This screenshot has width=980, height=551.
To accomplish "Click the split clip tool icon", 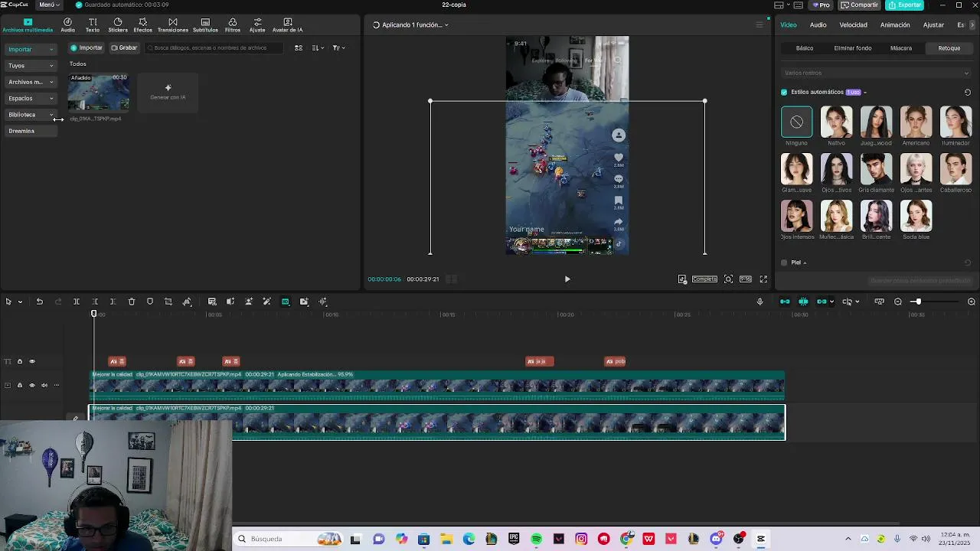I will pos(77,302).
